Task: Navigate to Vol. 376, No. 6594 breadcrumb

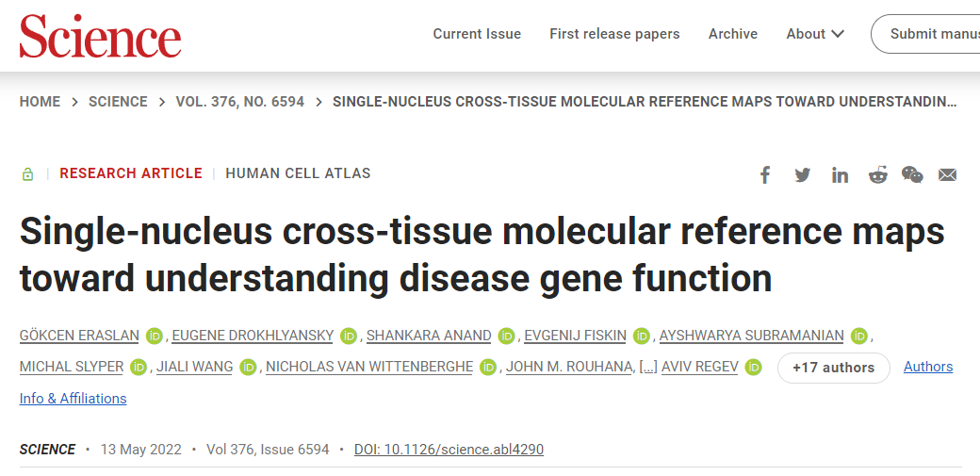Action: [x=240, y=102]
